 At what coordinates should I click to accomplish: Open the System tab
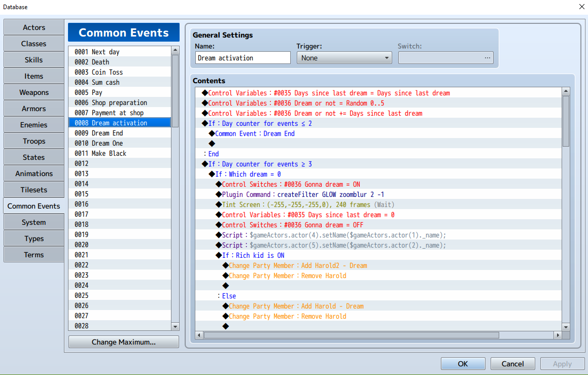(x=34, y=222)
